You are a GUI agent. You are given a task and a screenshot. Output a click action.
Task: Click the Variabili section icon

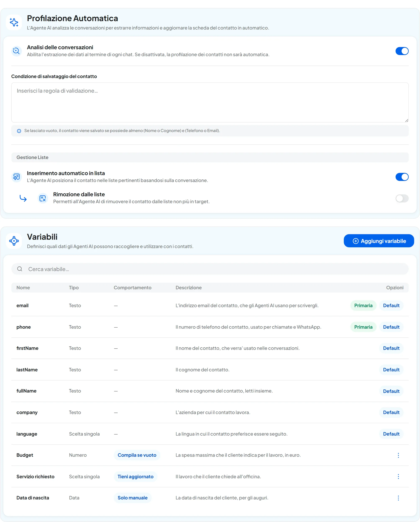[x=14, y=241]
